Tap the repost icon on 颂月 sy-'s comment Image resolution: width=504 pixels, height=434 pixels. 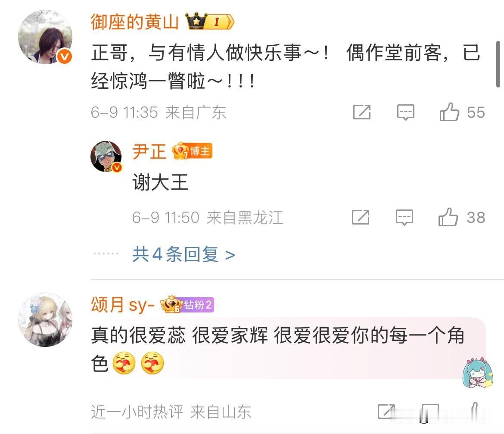coord(386,411)
